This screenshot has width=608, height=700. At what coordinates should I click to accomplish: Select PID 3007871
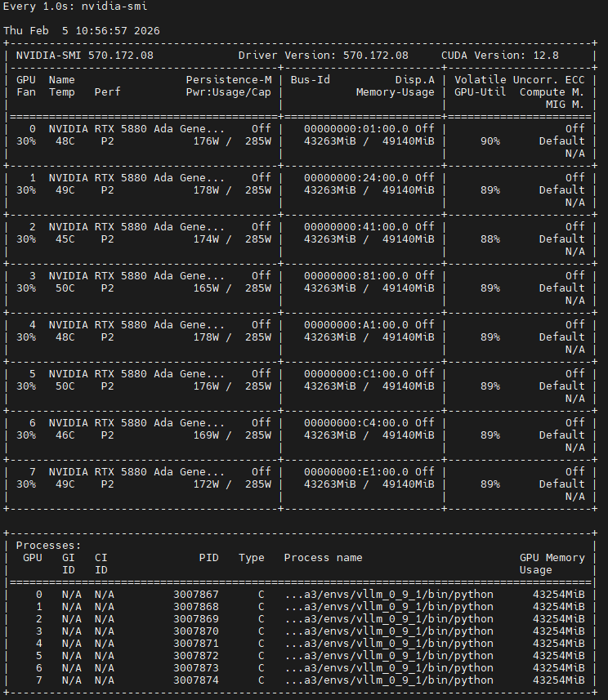click(196, 644)
